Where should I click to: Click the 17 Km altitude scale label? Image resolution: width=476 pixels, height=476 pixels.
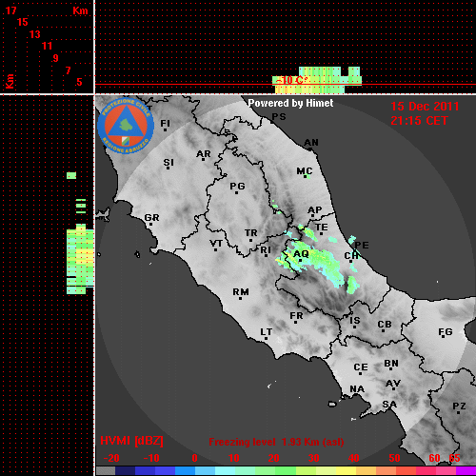click(10, 10)
